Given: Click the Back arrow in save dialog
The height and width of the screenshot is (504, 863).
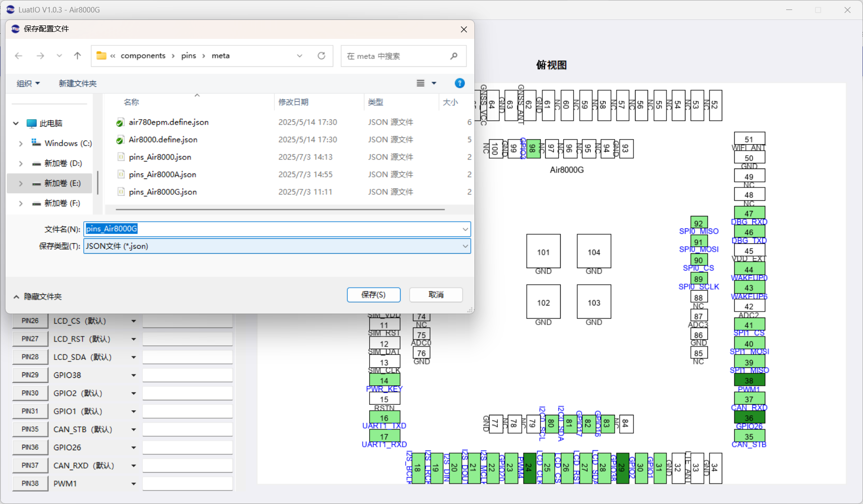Looking at the screenshot, I should point(19,56).
